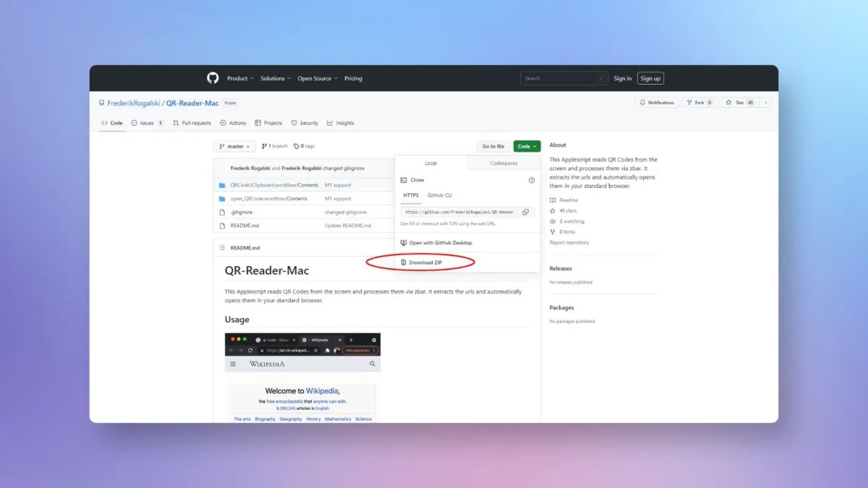Select the GitHub CLI clone option

440,195
